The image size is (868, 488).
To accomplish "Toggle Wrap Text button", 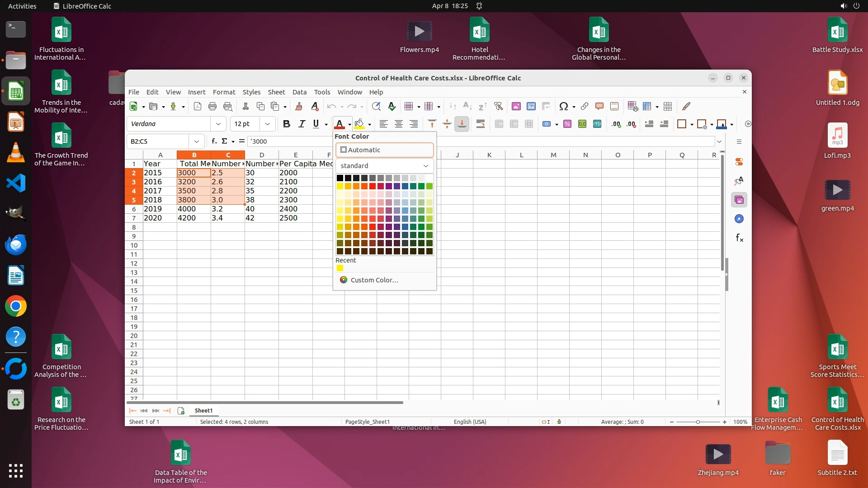I will click(x=481, y=124).
